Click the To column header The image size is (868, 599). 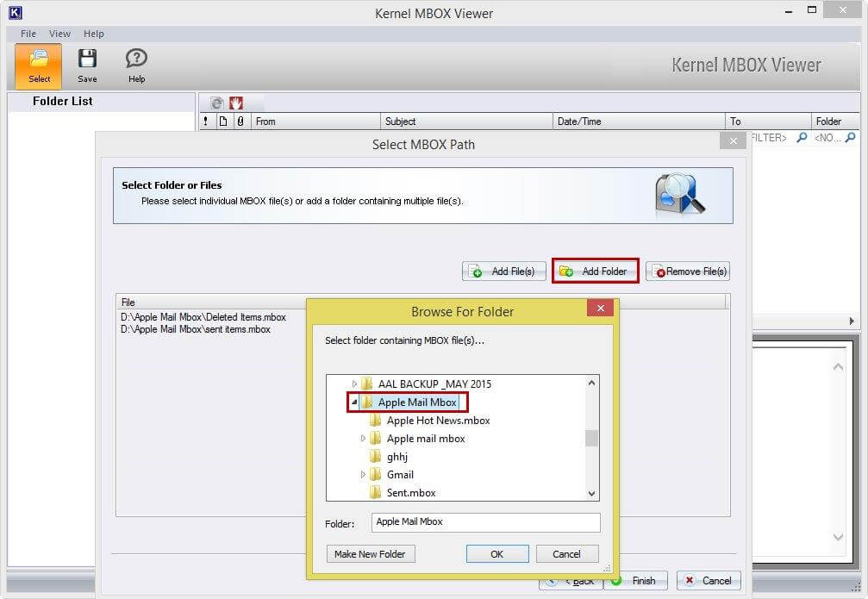point(768,122)
